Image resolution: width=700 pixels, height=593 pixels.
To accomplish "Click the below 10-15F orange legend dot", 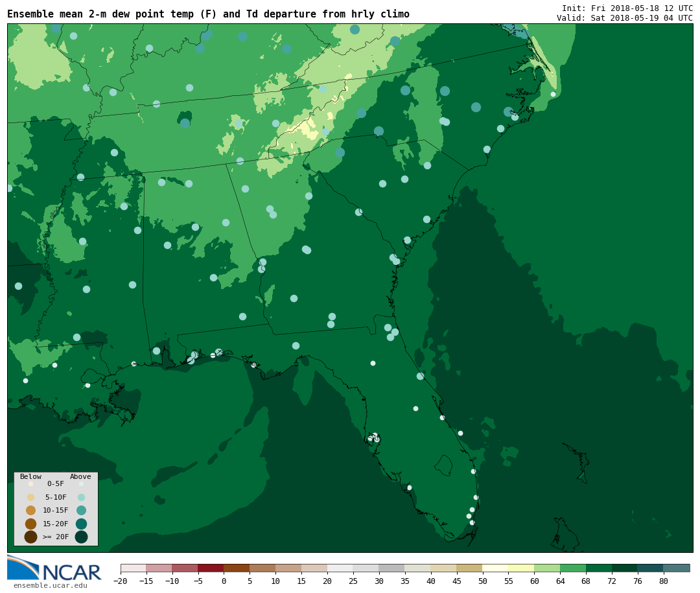I will coord(31,511).
